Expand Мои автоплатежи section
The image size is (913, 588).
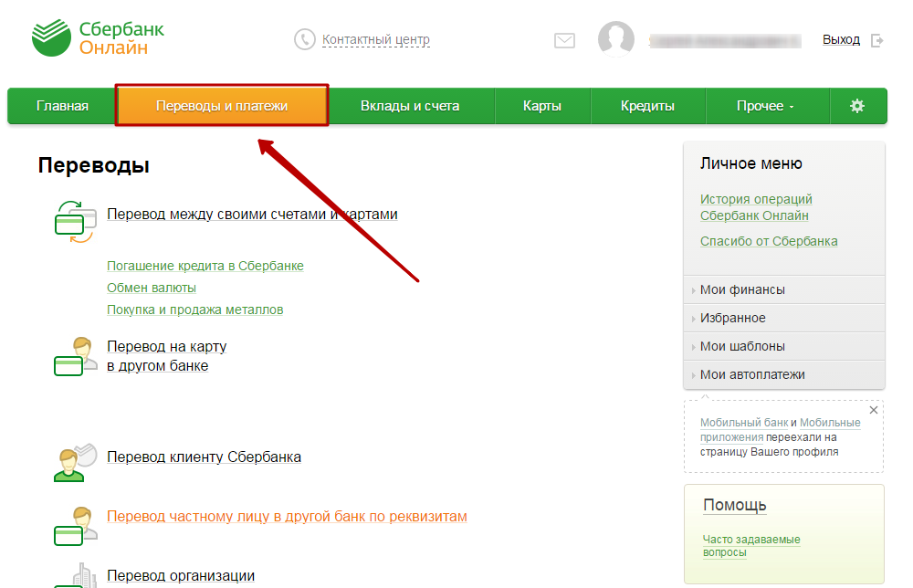coord(783,374)
